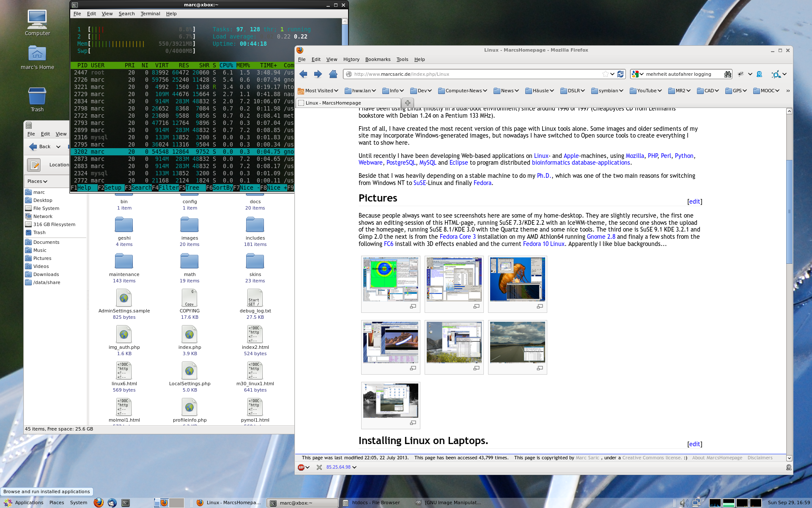Open the search engine selector dropdown
Viewport: 812px width, 508px height.
click(x=637, y=74)
